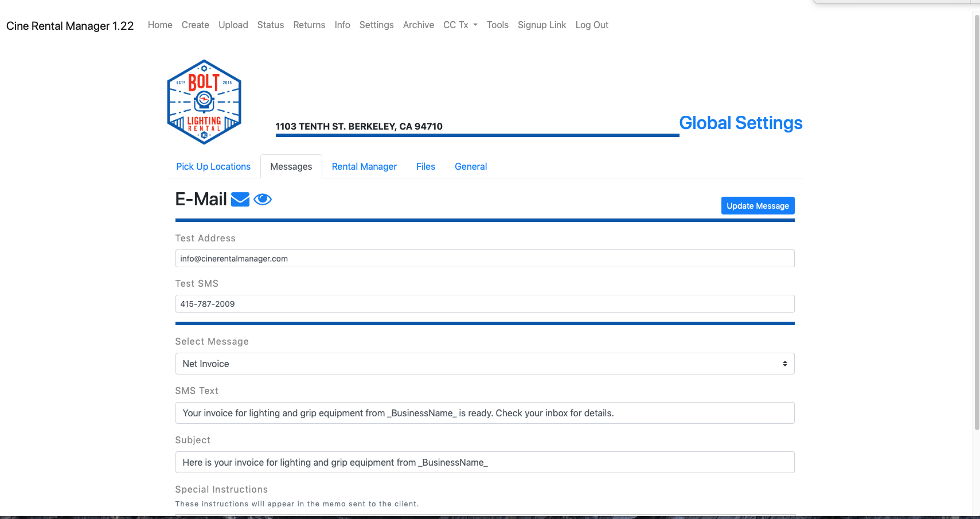Focus the Test SMS phone field

(485, 304)
